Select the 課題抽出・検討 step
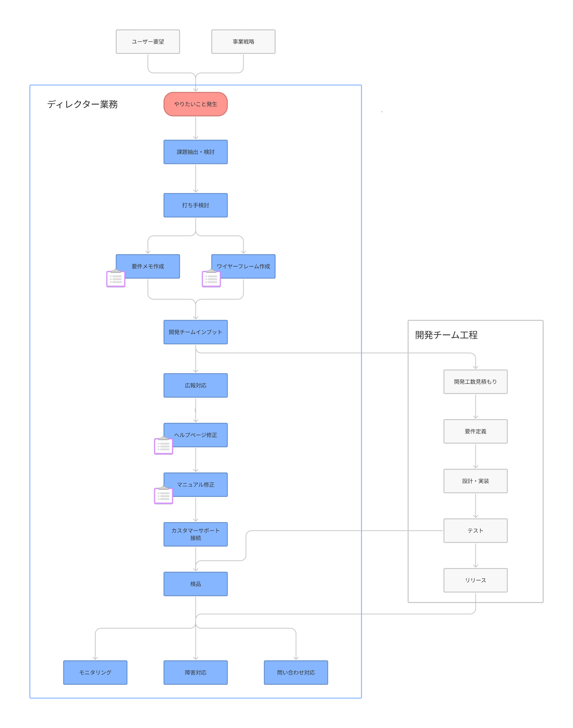The height and width of the screenshot is (728, 573). coord(196,152)
